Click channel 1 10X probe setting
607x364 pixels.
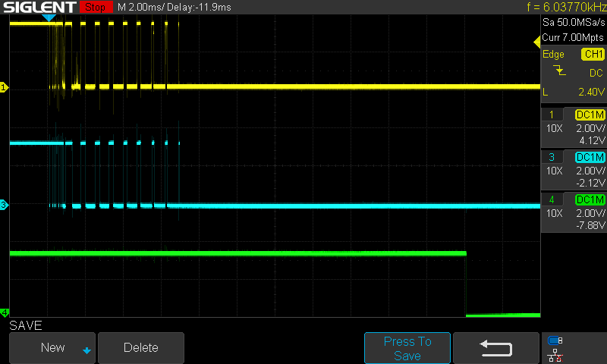tap(555, 128)
